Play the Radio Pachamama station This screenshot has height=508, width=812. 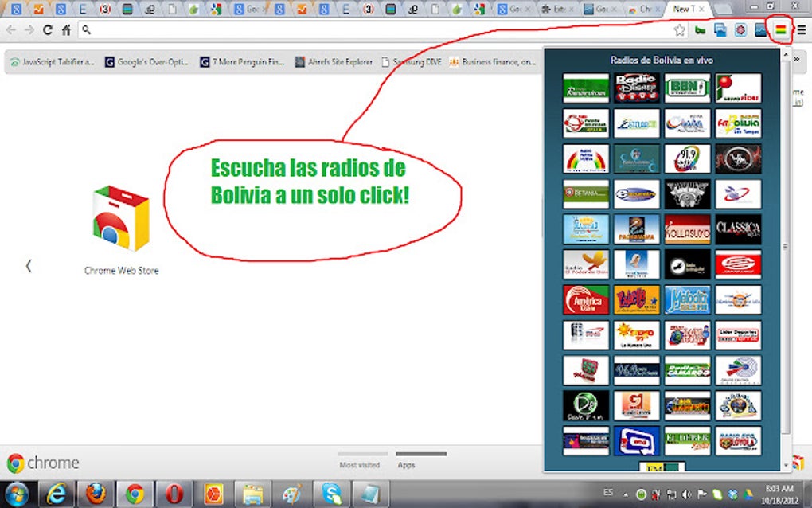636,229
